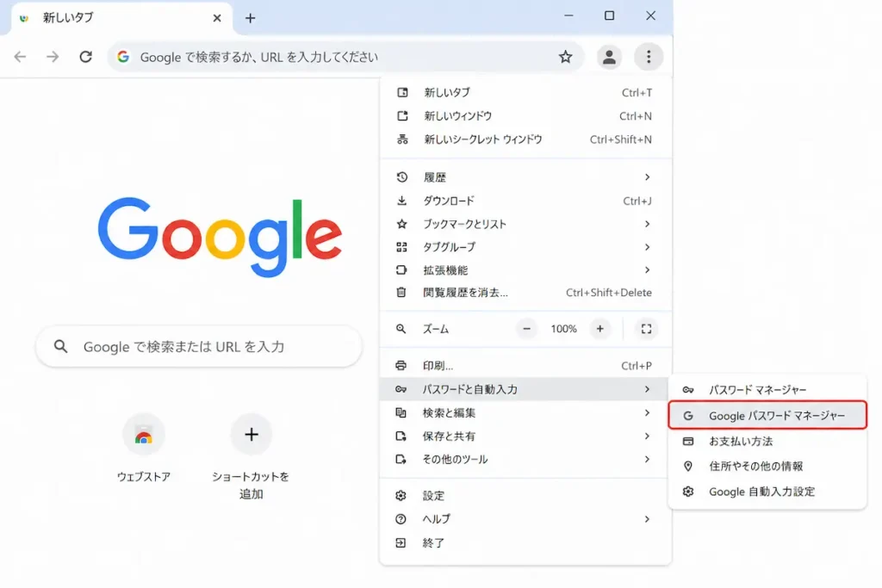The width and height of the screenshot is (882, 588).
Task: Choose 閲覧履歴を消去... entry
Action: [x=525, y=293]
